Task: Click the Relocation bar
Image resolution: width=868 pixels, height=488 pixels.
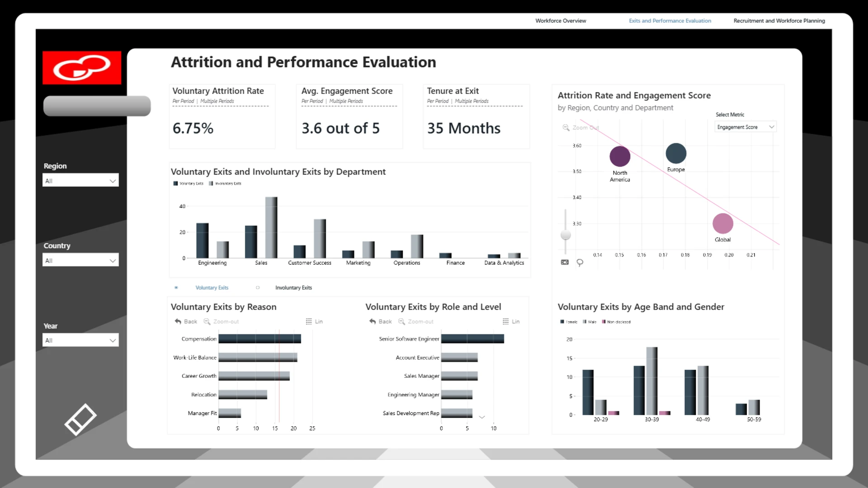Action: (243, 394)
